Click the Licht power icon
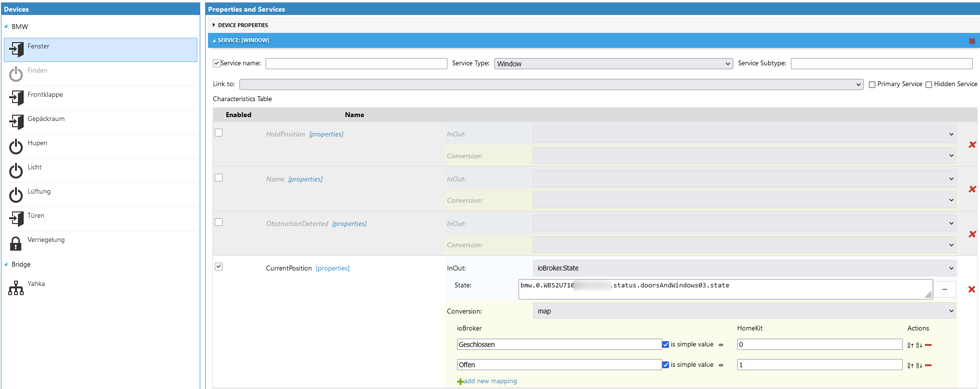 [16, 170]
